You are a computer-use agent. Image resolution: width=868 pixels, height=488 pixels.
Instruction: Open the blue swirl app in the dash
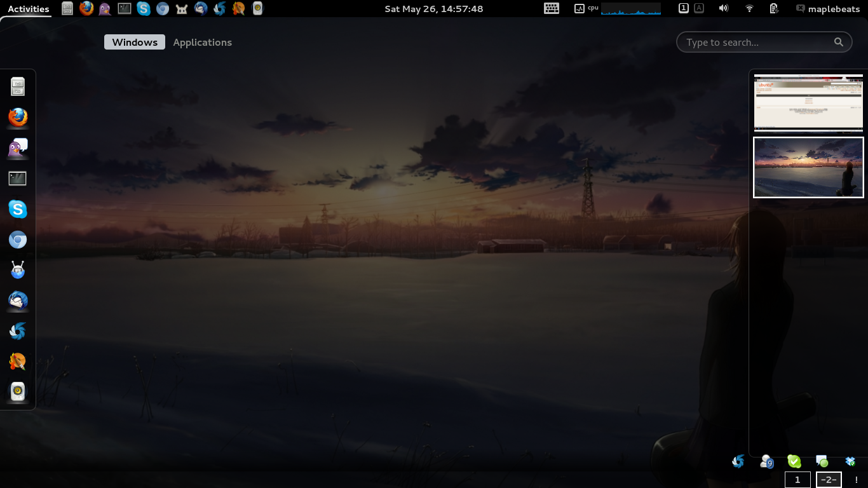click(18, 331)
